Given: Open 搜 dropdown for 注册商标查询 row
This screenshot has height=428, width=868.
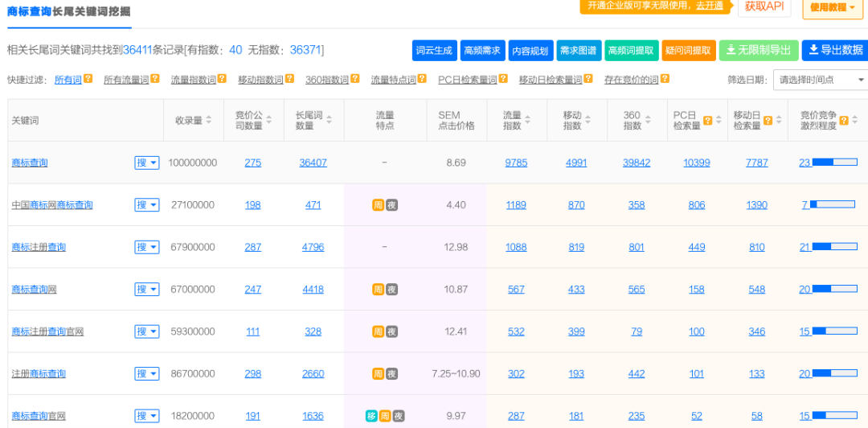Looking at the screenshot, I should (147, 373).
